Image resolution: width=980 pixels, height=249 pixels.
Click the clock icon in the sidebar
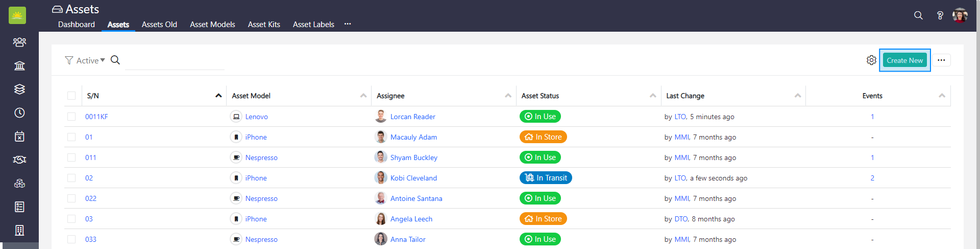pyautogui.click(x=19, y=112)
